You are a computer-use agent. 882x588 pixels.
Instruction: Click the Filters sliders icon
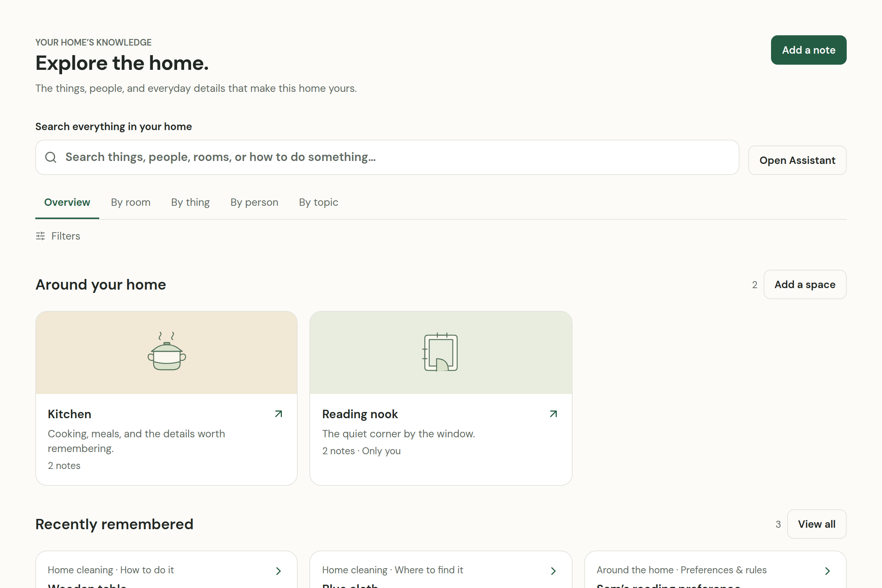tap(40, 236)
